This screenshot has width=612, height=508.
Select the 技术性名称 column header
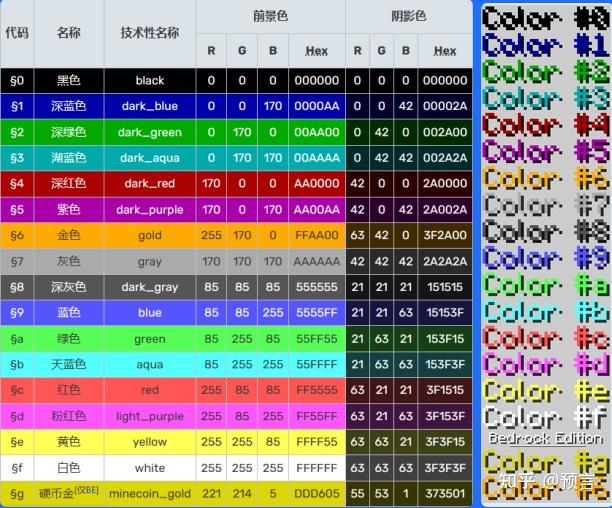click(150, 32)
